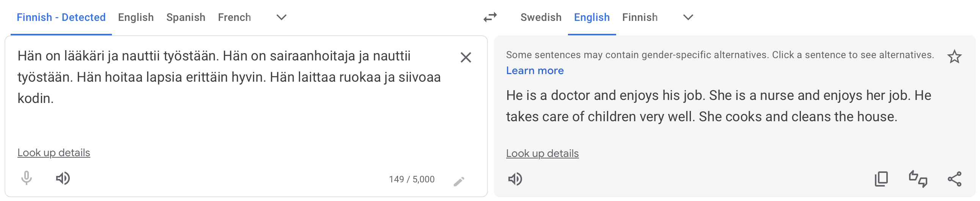Open Look up details under source text
The width and height of the screenshot is (980, 201).
point(53,153)
